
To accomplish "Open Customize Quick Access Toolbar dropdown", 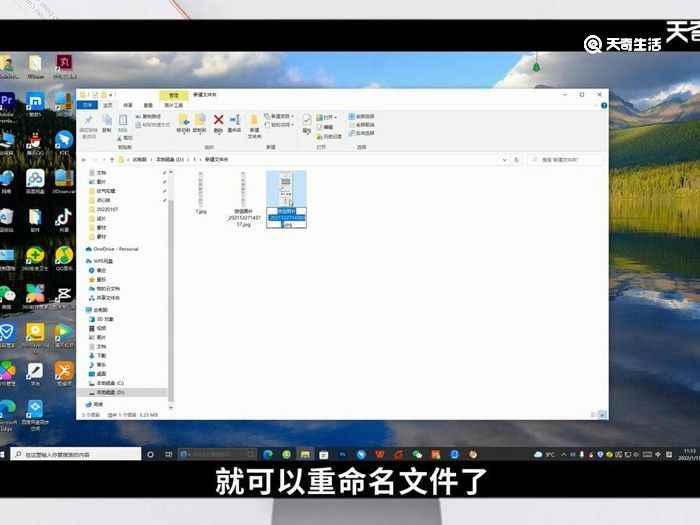I will [x=111, y=95].
